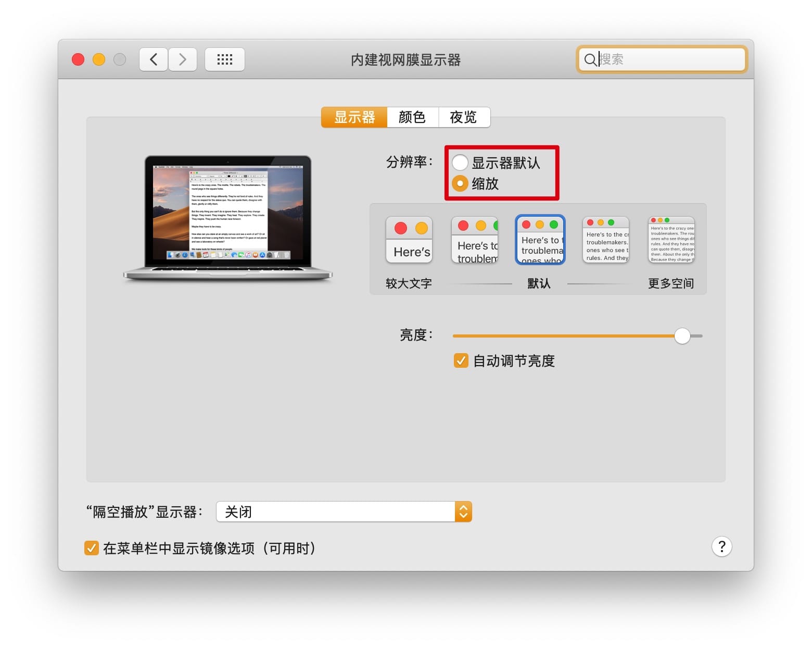Select the 显示器默认 radio button

pos(460,163)
